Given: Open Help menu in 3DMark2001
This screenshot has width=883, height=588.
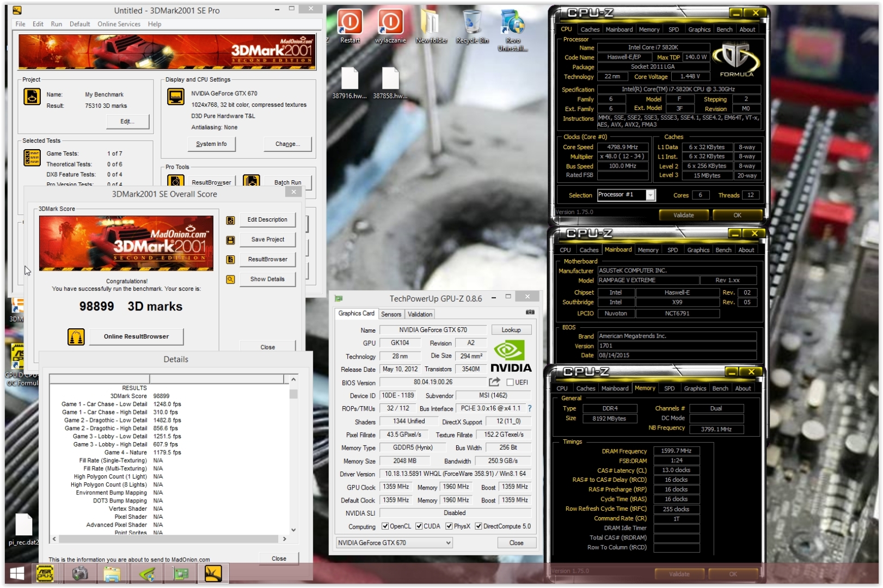Looking at the screenshot, I should tap(155, 24).
